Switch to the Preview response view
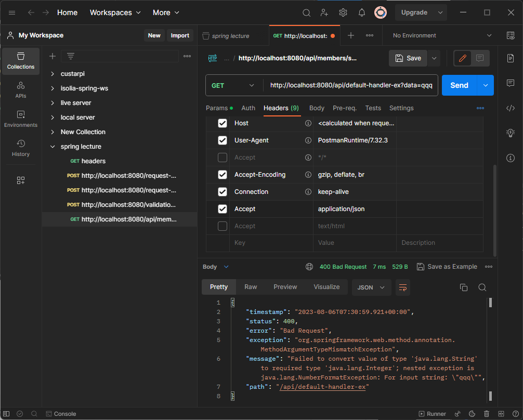Image resolution: width=523 pixels, height=420 pixels. pos(285,287)
